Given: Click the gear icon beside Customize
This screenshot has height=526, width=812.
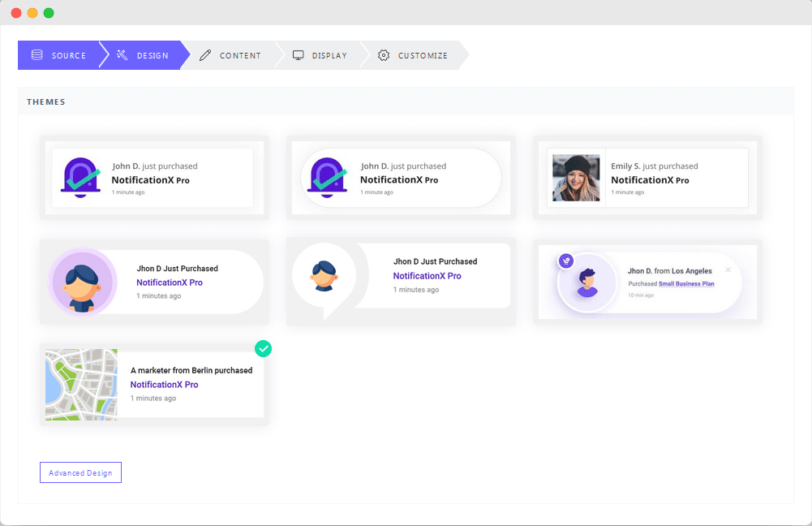Looking at the screenshot, I should pyautogui.click(x=384, y=55).
